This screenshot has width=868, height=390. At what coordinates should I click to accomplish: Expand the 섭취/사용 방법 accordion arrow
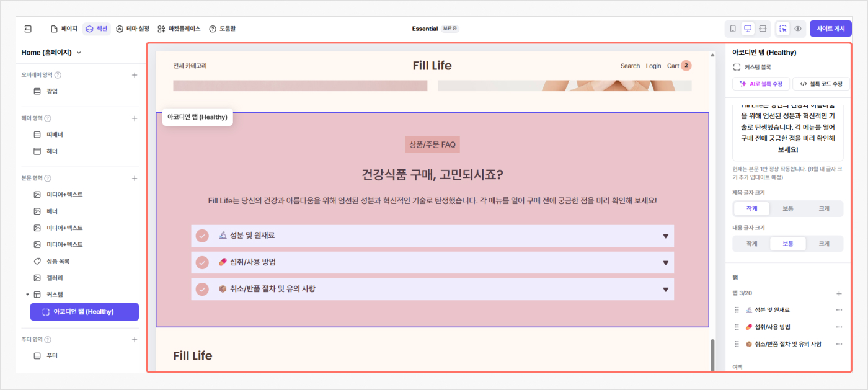(665, 263)
